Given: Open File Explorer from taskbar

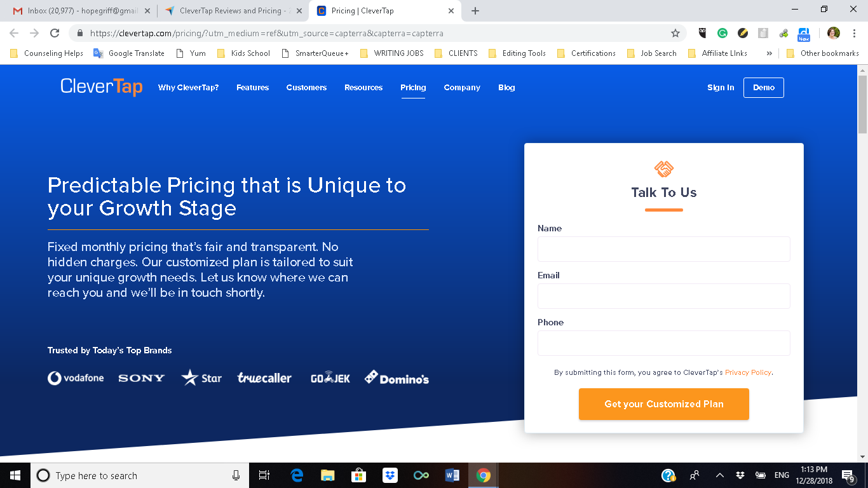Looking at the screenshot, I should [x=327, y=475].
